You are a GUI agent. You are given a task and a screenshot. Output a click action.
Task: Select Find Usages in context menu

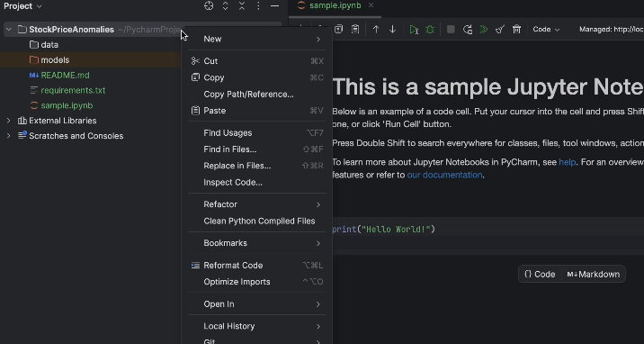pyautogui.click(x=256, y=132)
